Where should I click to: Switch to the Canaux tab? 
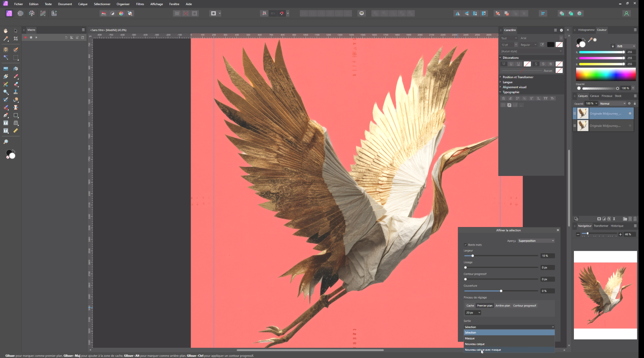click(x=594, y=96)
